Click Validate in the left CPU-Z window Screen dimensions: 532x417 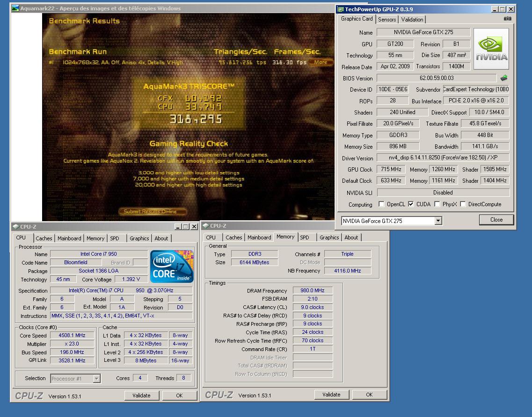click(x=141, y=395)
